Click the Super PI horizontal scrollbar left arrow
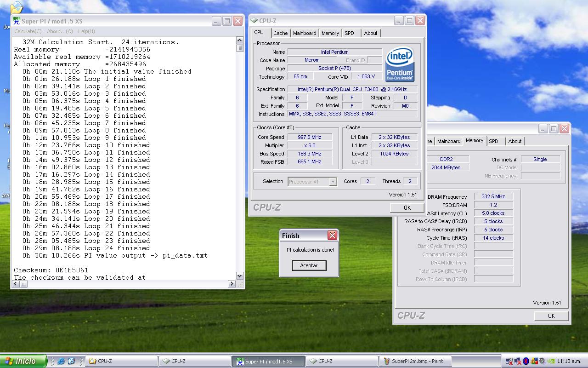This screenshot has width=588, height=368. pos(17,284)
